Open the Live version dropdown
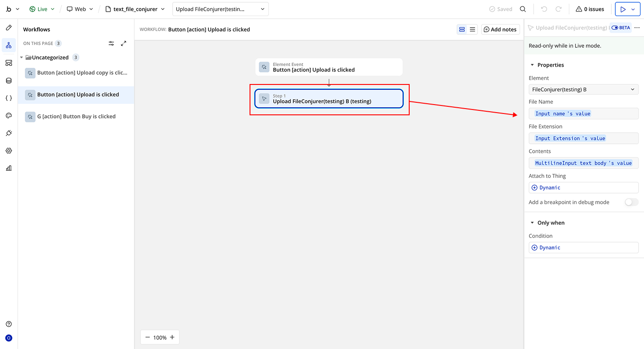644x349 pixels. point(42,9)
